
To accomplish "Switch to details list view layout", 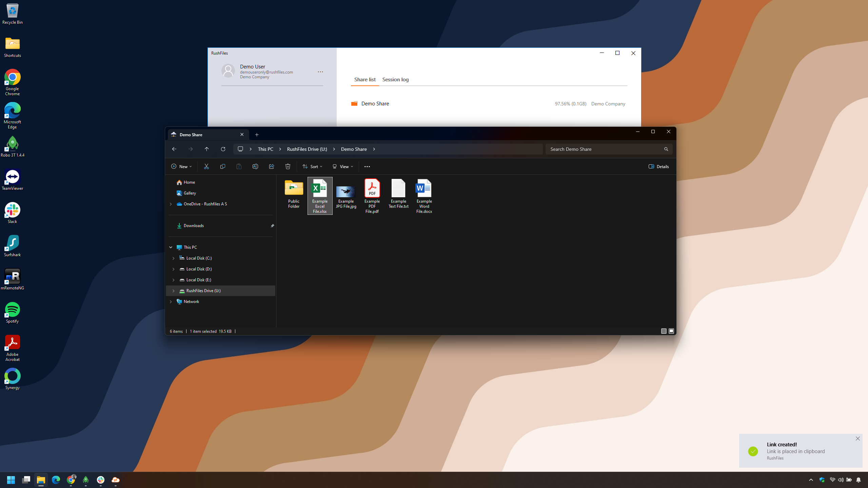I will click(x=664, y=331).
